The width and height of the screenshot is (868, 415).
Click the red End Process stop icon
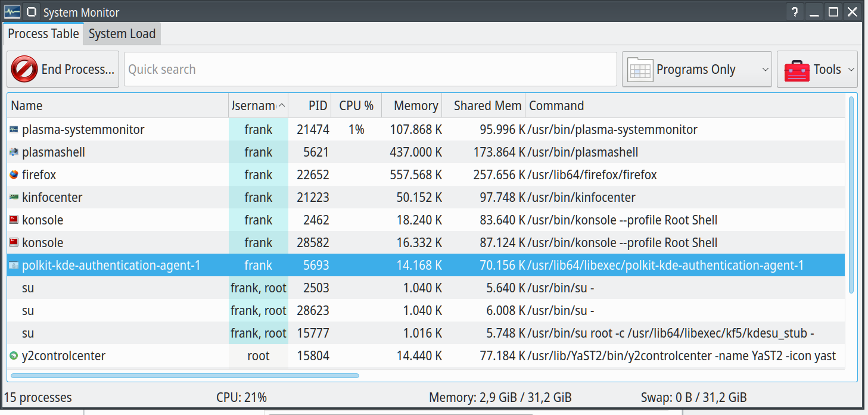(24, 70)
